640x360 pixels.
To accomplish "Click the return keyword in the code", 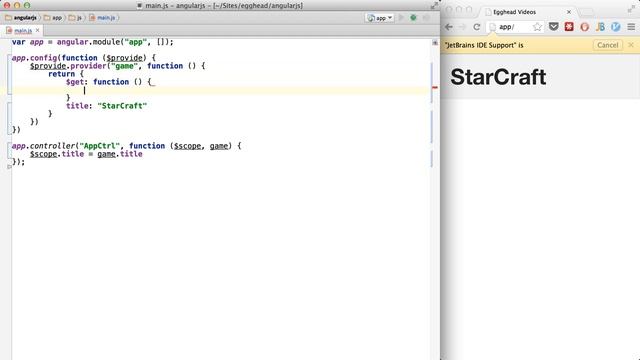I will [x=61, y=74].
